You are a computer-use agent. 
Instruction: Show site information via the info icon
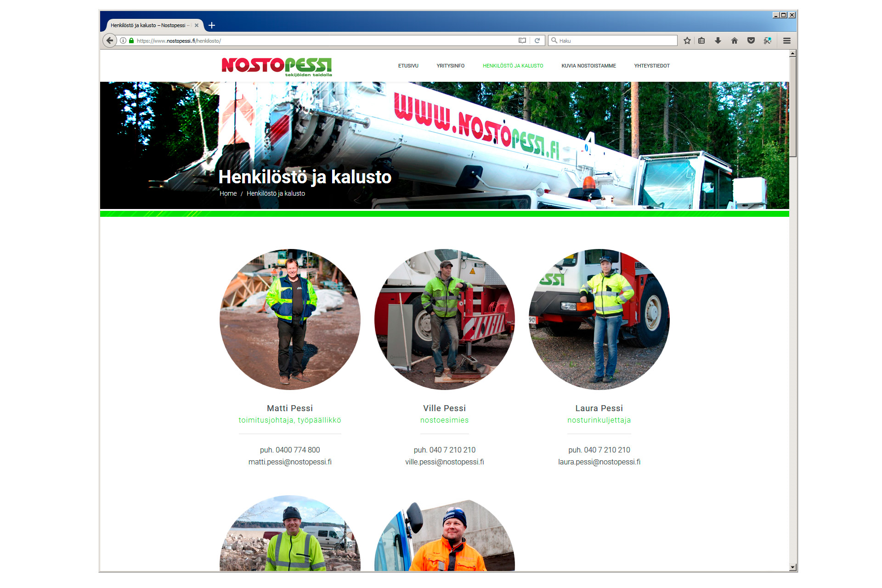pos(123,40)
